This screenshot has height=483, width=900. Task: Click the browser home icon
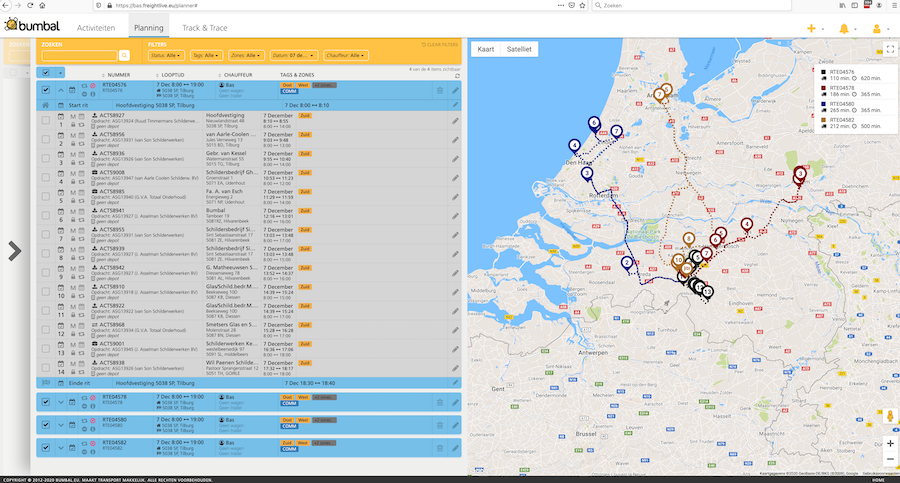(42, 5)
